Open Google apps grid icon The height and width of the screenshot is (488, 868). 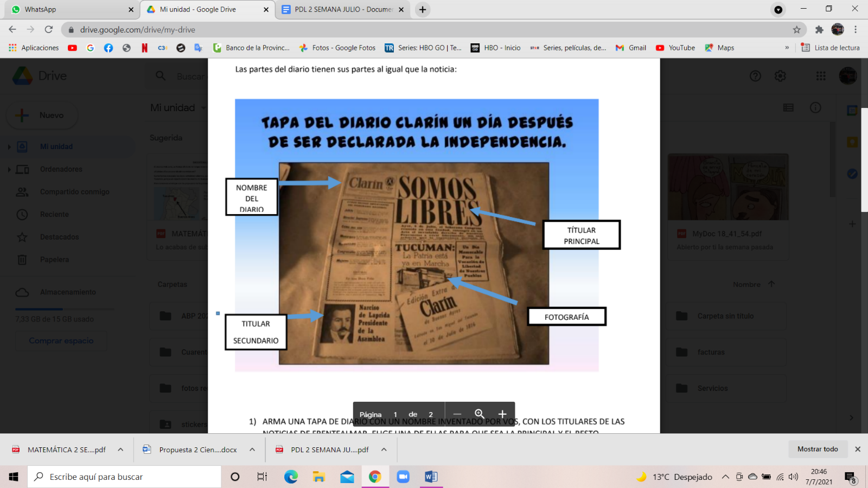821,76
